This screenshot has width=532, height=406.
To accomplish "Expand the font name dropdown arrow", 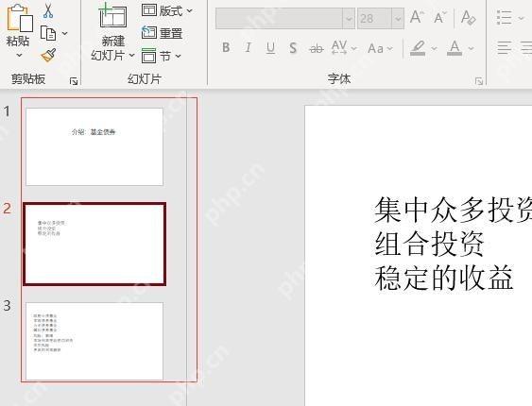I will pos(349,18).
